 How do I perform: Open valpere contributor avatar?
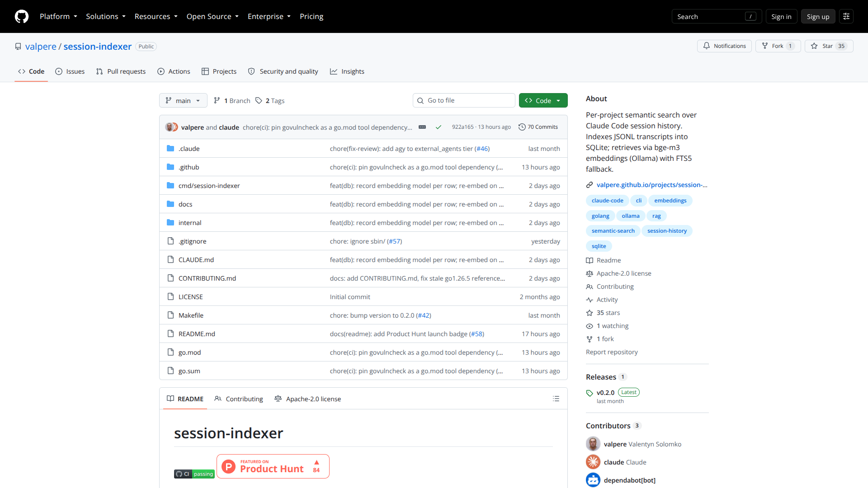(593, 444)
